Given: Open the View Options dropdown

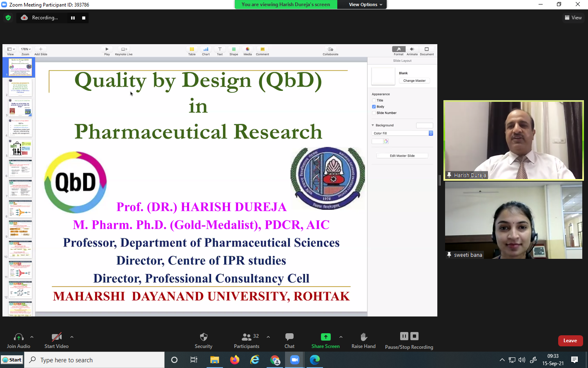Looking at the screenshot, I should pyautogui.click(x=365, y=4).
